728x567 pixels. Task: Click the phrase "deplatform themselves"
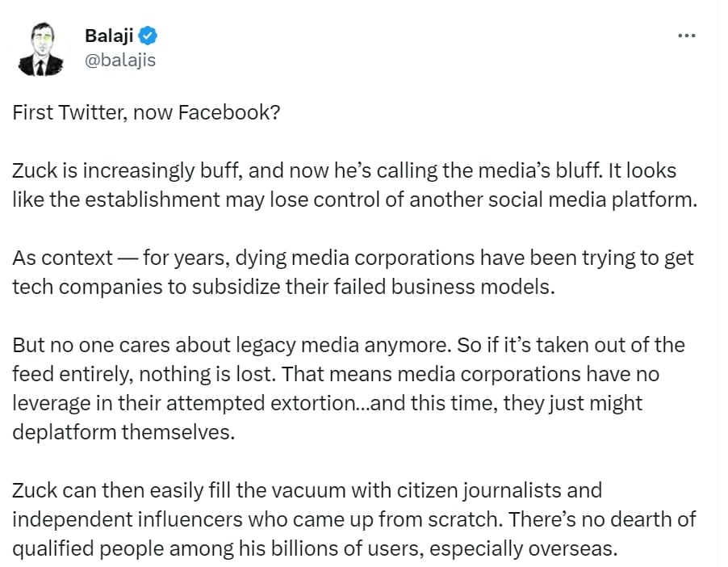coord(123,431)
